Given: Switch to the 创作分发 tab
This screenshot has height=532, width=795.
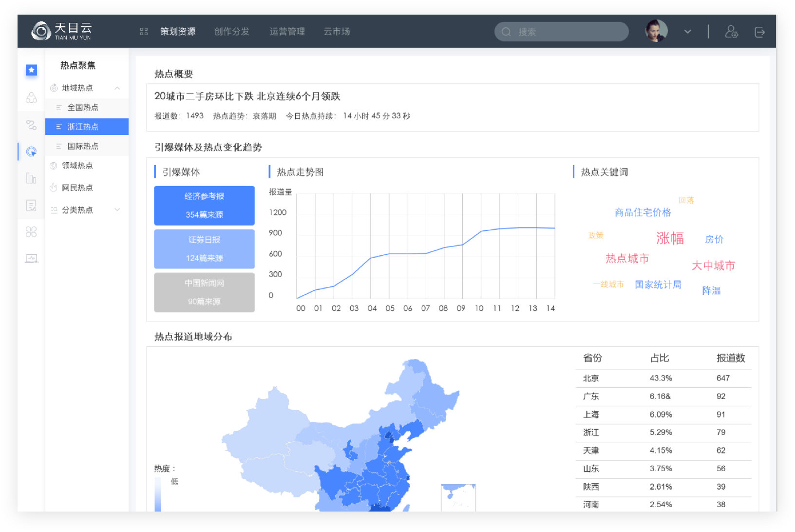Looking at the screenshot, I should pos(232,32).
